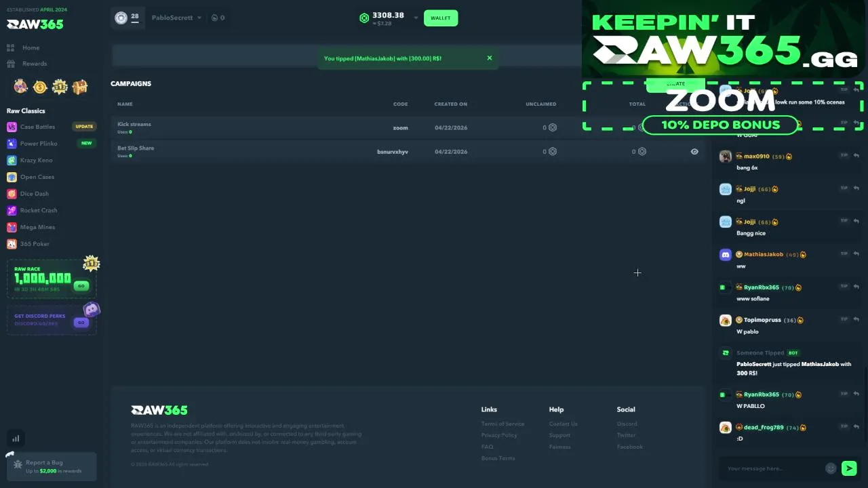Open Bonus Terms footer link
Image resolution: width=868 pixels, height=488 pixels.
(x=498, y=458)
